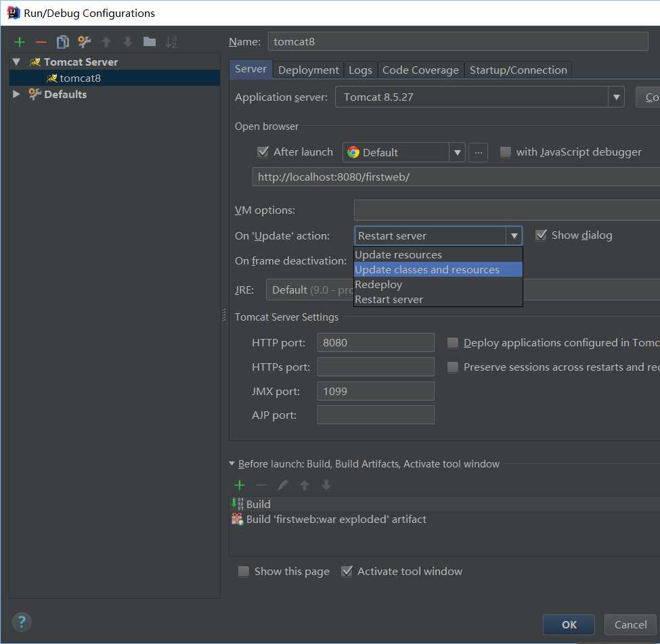The width and height of the screenshot is (660, 644).
Task: Expand the Defaults tree node
Action: [16, 94]
